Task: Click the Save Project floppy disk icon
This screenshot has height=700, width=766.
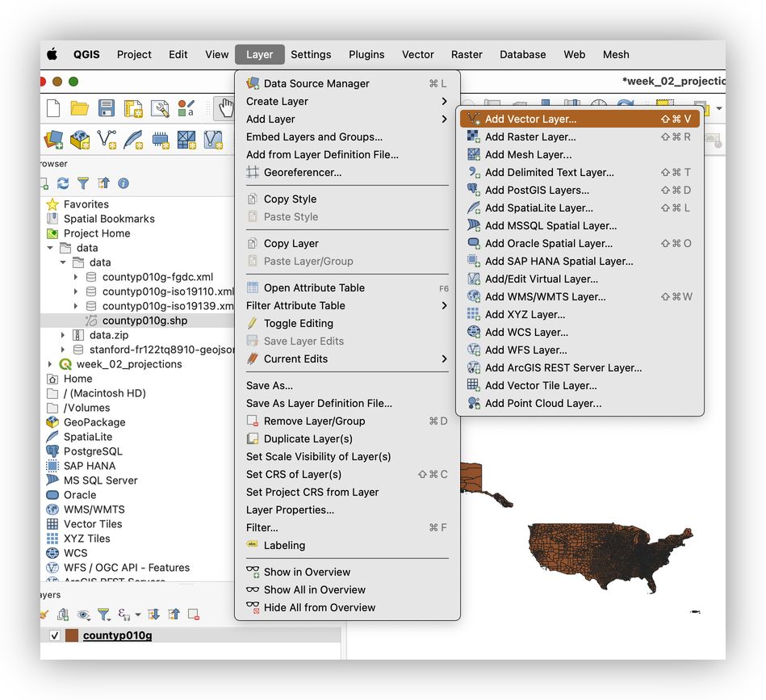Action: pyautogui.click(x=106, y=108)
